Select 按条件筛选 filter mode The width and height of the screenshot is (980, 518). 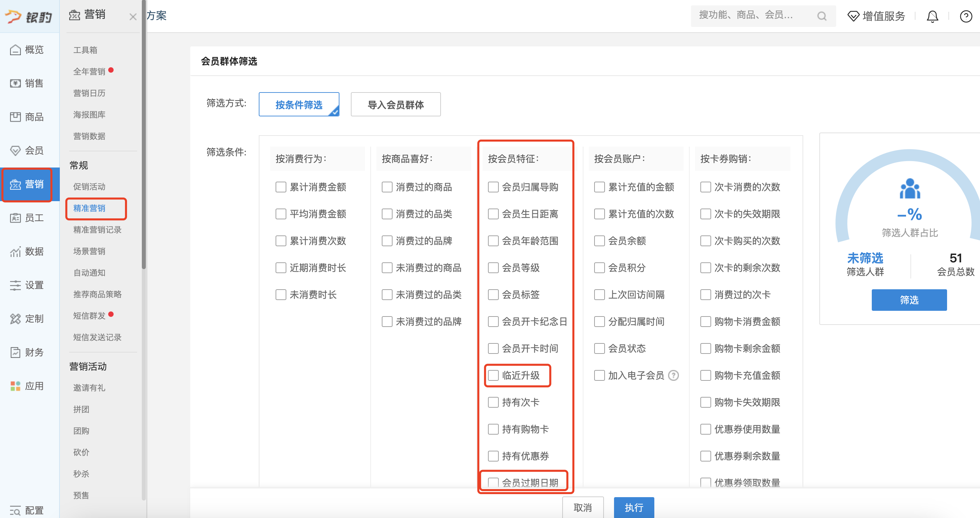point(299,104)
